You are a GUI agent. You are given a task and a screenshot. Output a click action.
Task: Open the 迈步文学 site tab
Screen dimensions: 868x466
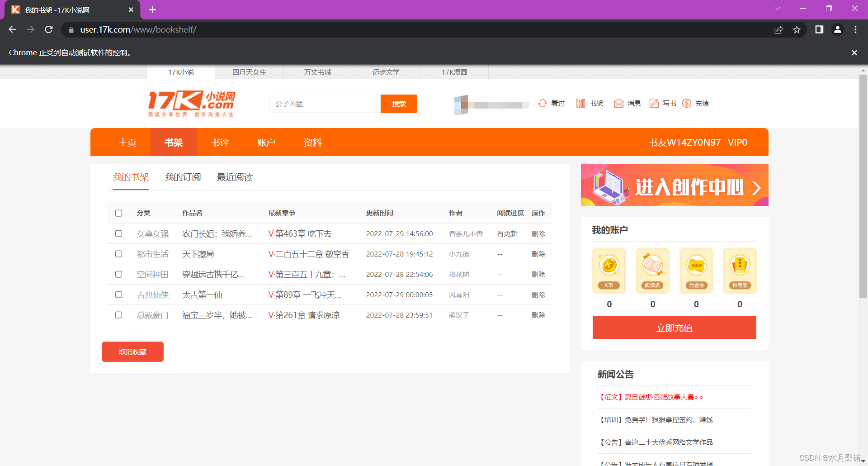(386, 72)
